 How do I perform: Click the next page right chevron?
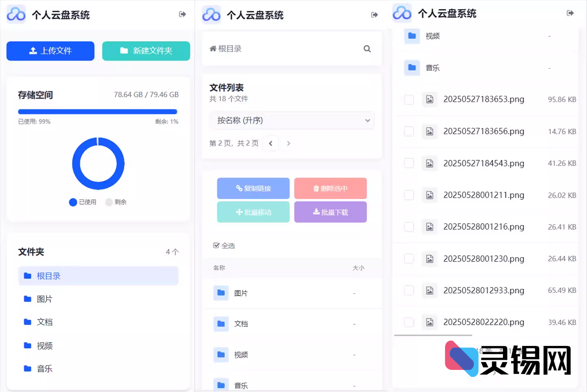pos(289,144)
